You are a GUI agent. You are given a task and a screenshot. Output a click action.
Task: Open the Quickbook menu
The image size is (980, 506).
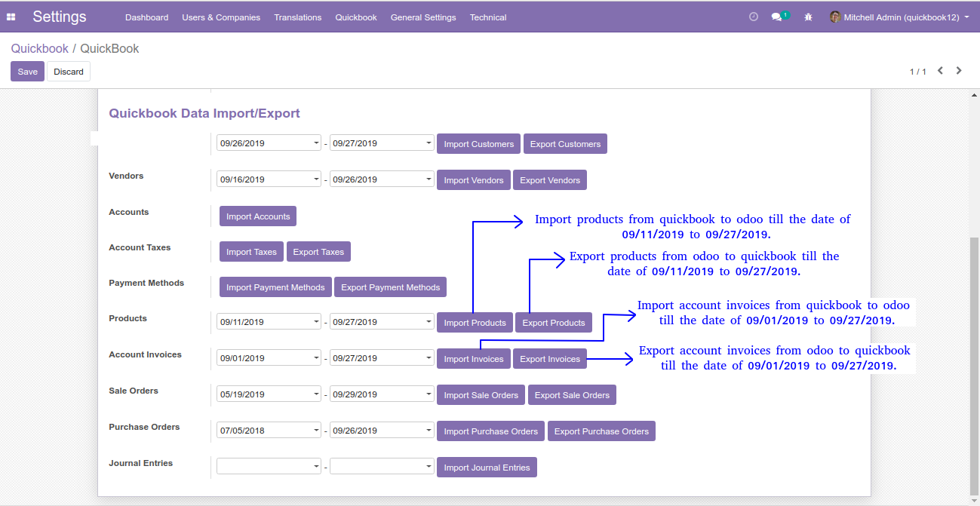[x=356, y=17]
